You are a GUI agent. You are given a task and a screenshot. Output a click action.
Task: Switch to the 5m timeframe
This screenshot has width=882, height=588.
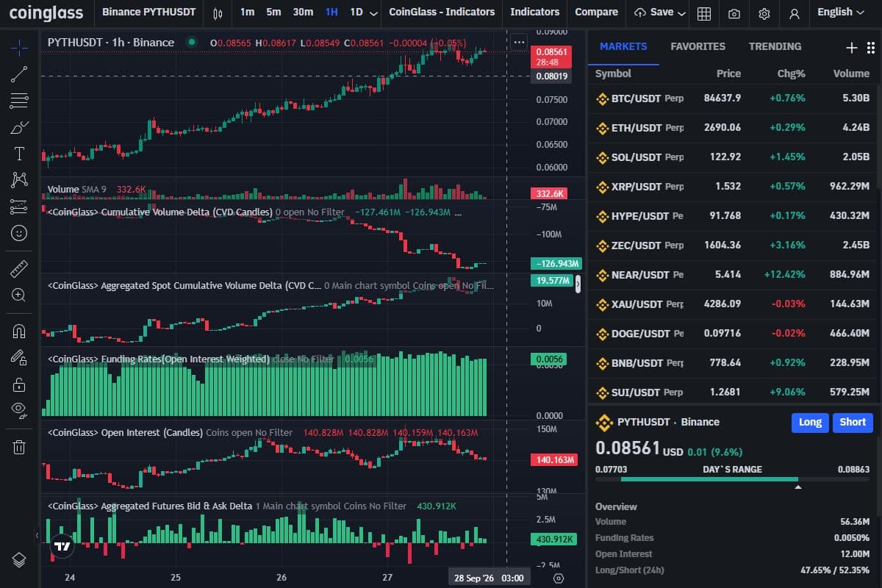pyautogui.click(x=273, y=12)
